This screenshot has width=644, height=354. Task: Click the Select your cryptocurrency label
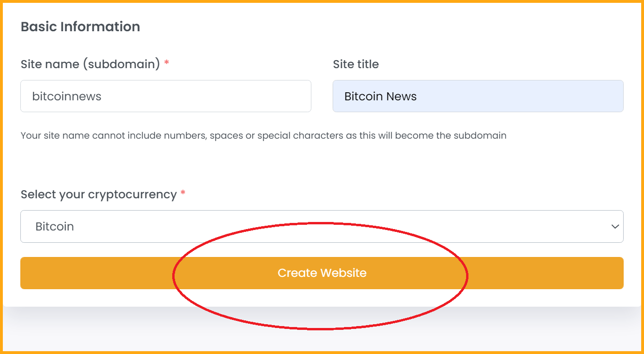[x=98, y=195]
